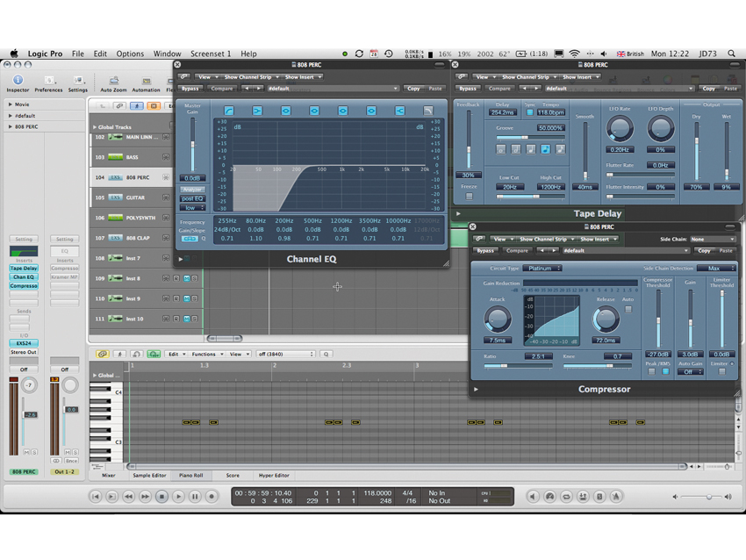Click the Chan EQ insert slot

point(24,276)
